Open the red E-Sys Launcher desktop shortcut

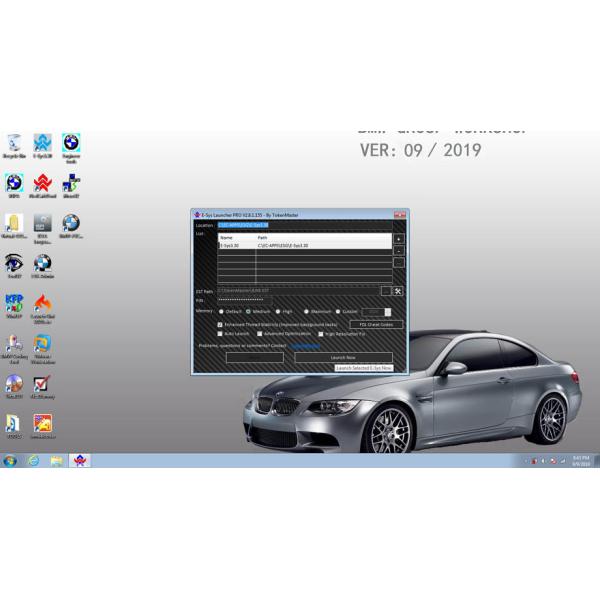point(42,186)
